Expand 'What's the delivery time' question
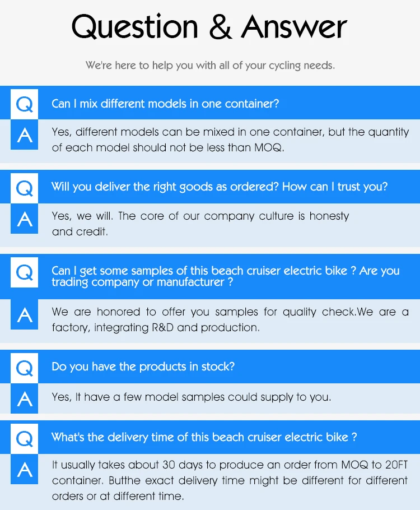420x510 pixels. tap(204, 437)
